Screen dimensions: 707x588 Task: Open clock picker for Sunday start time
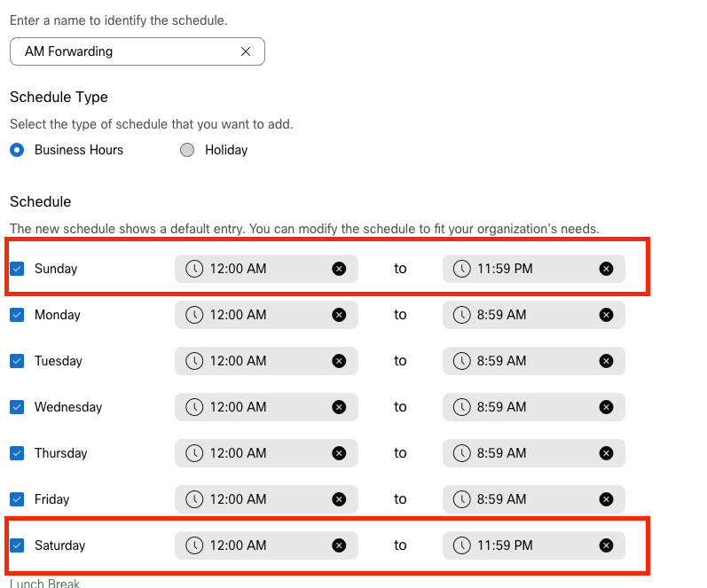click(194, 269)
